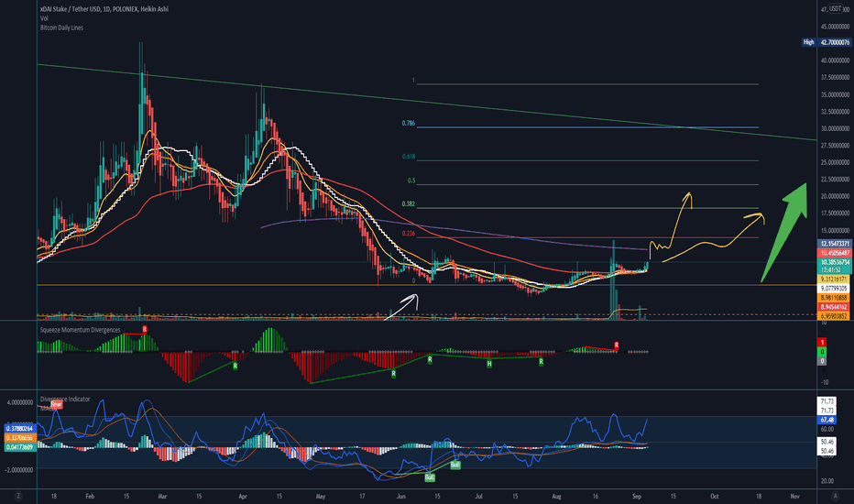Click the blue 0.37880264 indicator value label
Image resolution: width=854 pixels, height=504 pixels.
(x=19, y=428)
